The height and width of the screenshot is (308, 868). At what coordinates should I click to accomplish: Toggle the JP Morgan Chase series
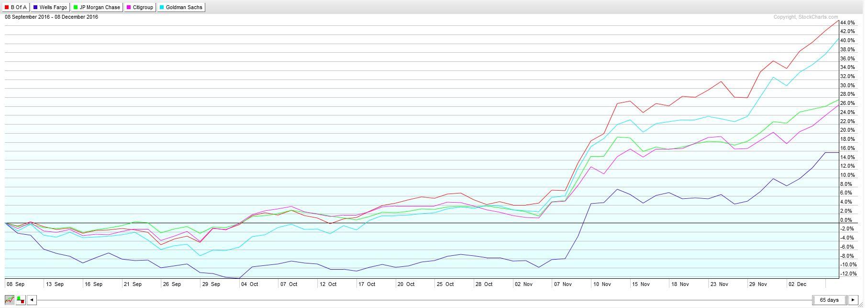click(x=96, y=7)
